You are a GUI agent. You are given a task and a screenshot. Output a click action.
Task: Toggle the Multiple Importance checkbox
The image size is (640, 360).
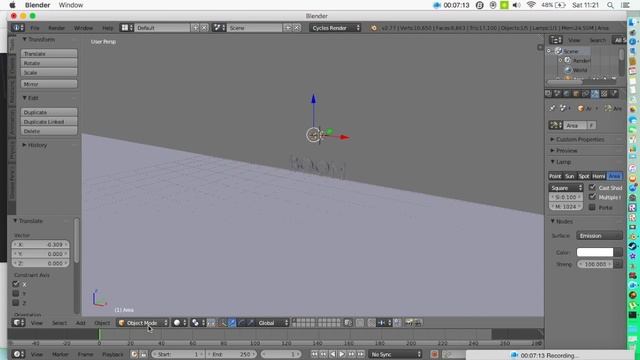(x=592, y=197)
